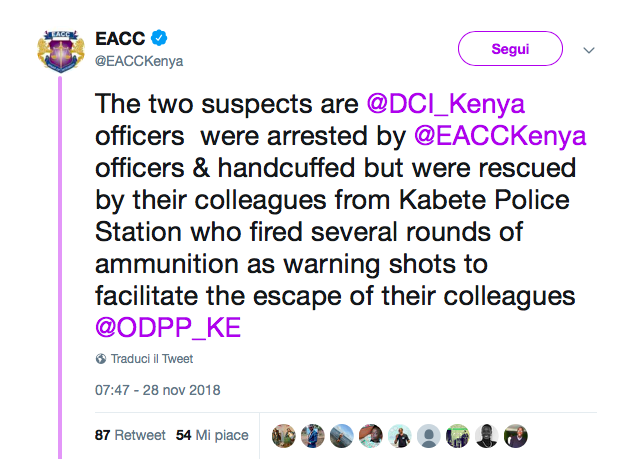Open the liker avatar left of grey silhouette

[x=398, y=436]
